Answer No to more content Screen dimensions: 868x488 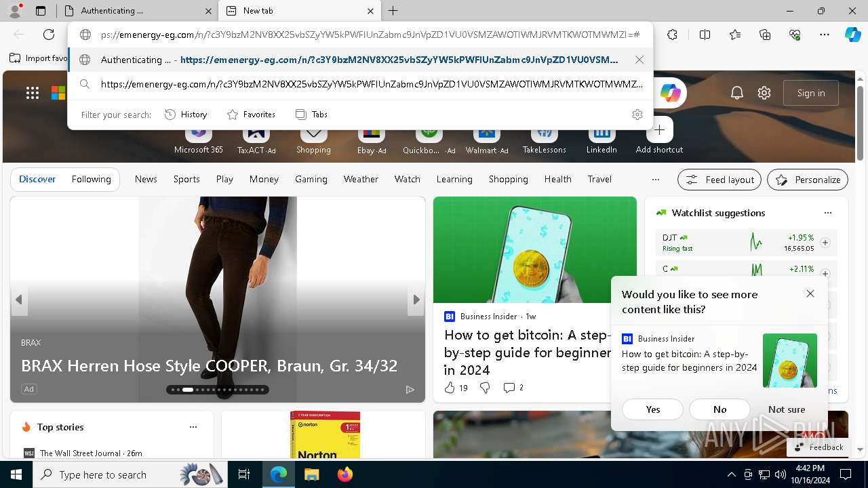tap(720, 409)
